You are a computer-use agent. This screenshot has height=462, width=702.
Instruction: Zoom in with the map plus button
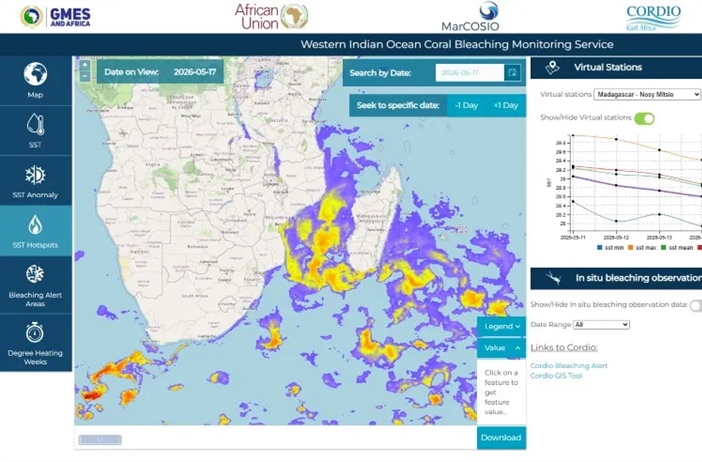point(85,65)
